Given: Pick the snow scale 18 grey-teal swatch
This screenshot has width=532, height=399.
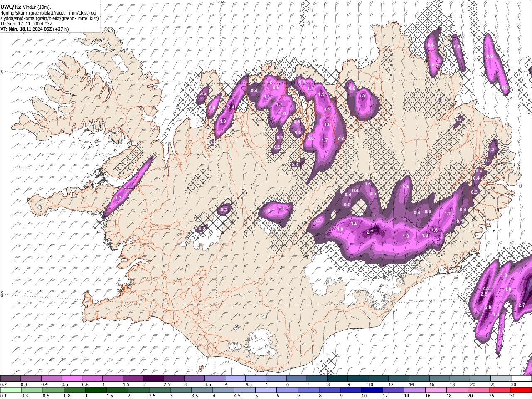Looking at the screenshot, I should [460, 379].
